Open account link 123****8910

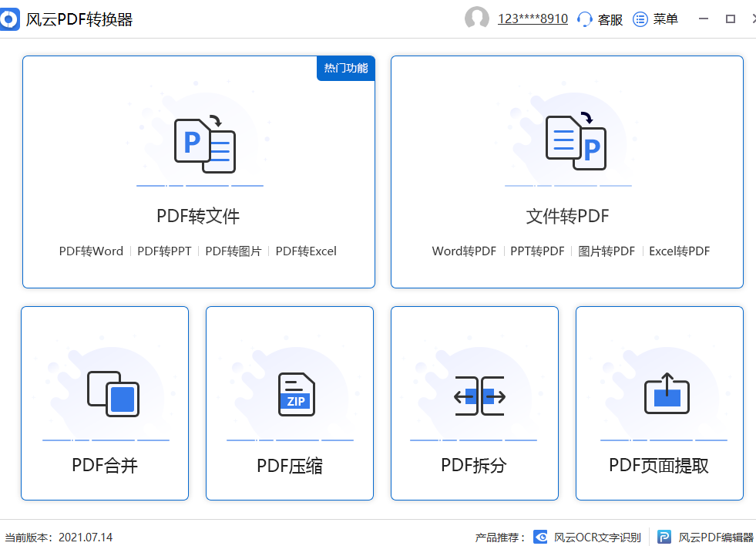pos(533,19)
